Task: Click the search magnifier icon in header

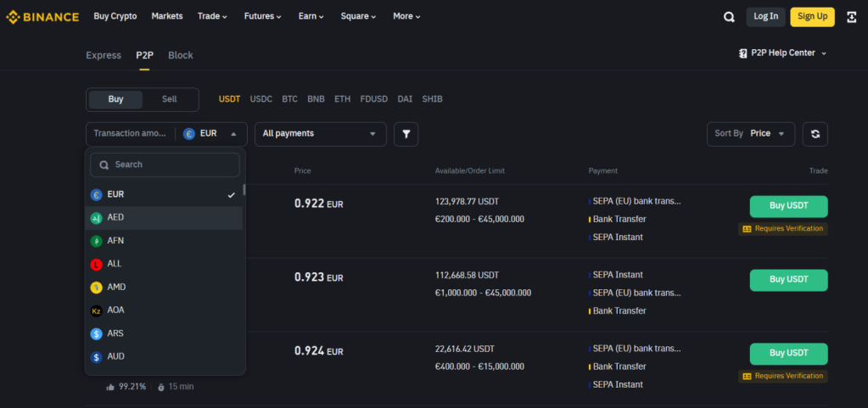Action: pyautogui.click(x=729, y=16)
